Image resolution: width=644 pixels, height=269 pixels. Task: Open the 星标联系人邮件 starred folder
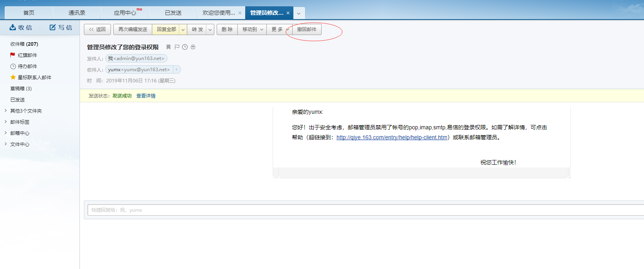pyautogui.click(x=34, y=78)
